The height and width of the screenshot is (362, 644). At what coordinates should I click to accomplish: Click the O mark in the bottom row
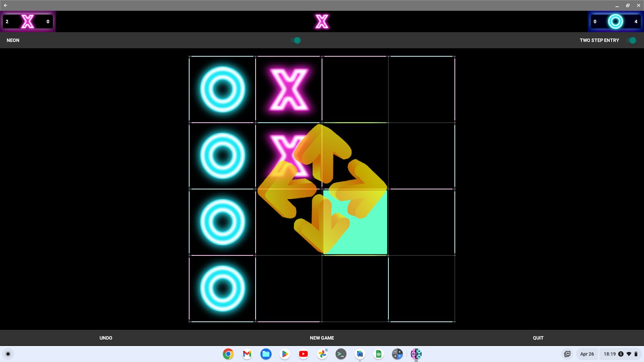click(223, 288)
